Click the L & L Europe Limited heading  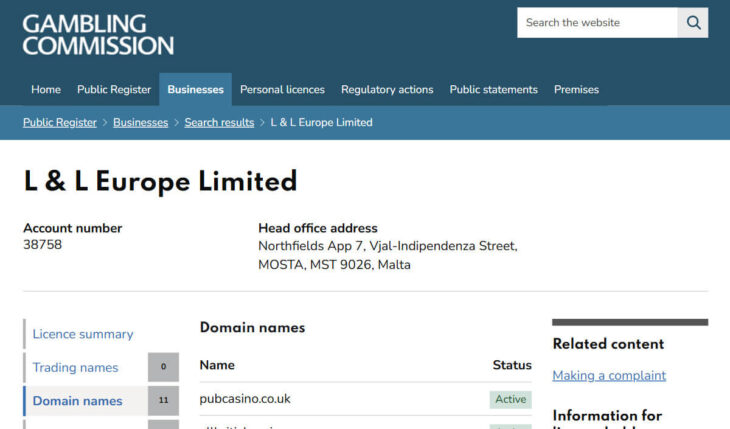click(160, 181)
